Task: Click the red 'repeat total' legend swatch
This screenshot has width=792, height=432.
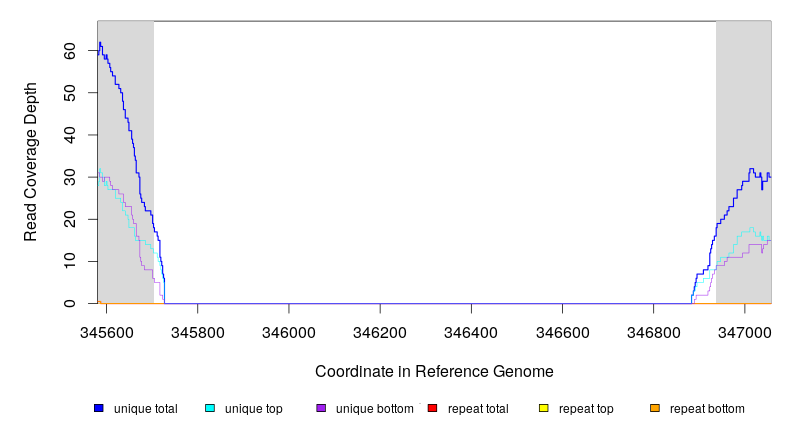Action: point(432,408)
